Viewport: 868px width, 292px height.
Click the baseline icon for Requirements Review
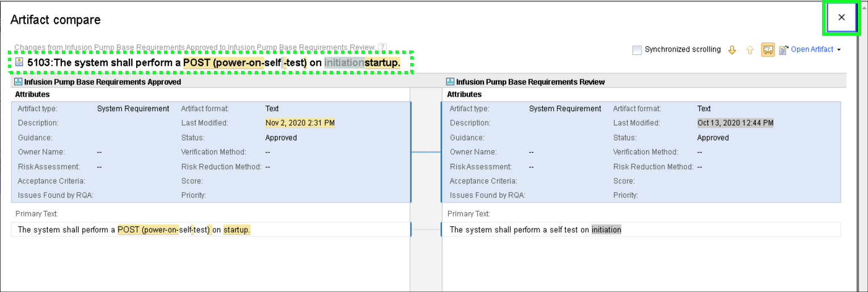[x=450, y=82]
